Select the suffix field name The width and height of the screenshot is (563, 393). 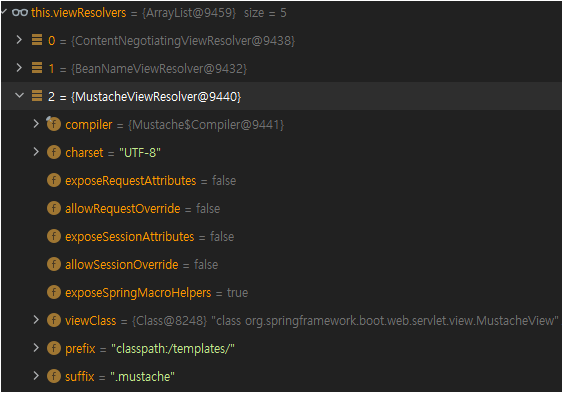click(x=80, y=377)
